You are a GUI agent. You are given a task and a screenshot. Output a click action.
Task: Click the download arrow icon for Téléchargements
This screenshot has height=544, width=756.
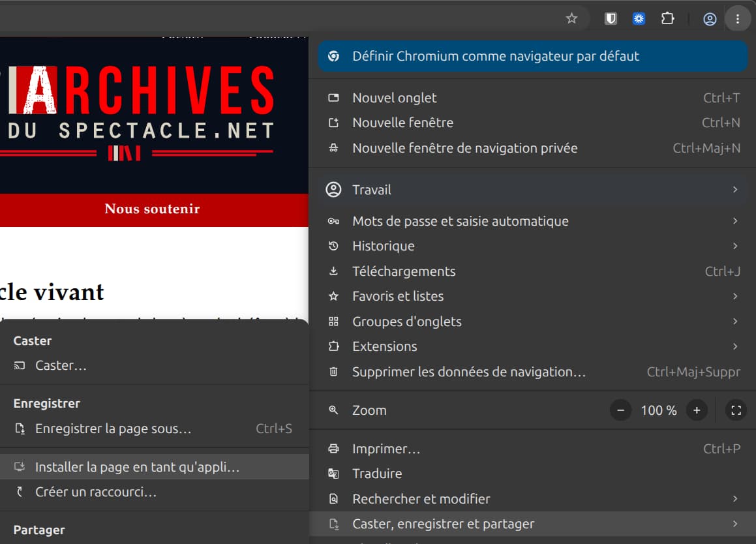coord(333,271)
